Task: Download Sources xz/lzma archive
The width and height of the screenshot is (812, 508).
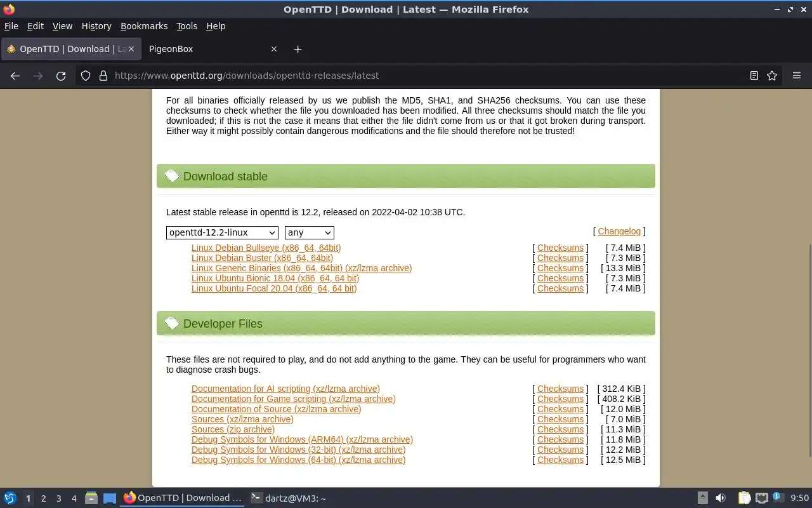Action: pos(242,419)
